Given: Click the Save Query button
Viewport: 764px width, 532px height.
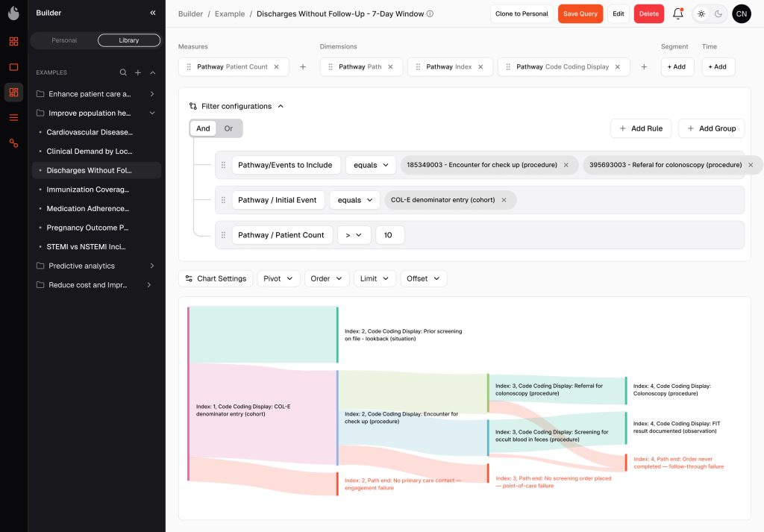Looking at the screenshot, I should point(580,13).
